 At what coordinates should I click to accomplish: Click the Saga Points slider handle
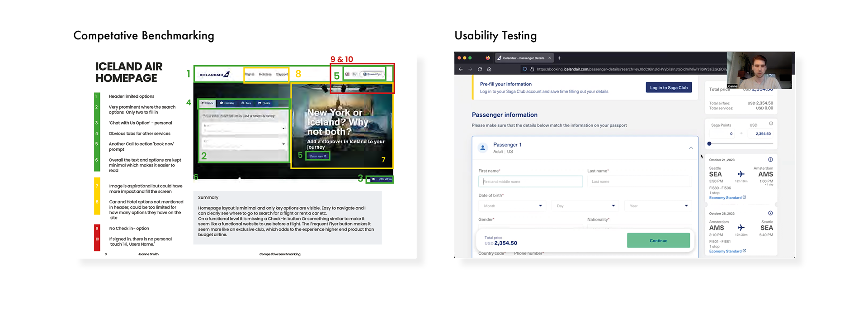pos(709,143)
